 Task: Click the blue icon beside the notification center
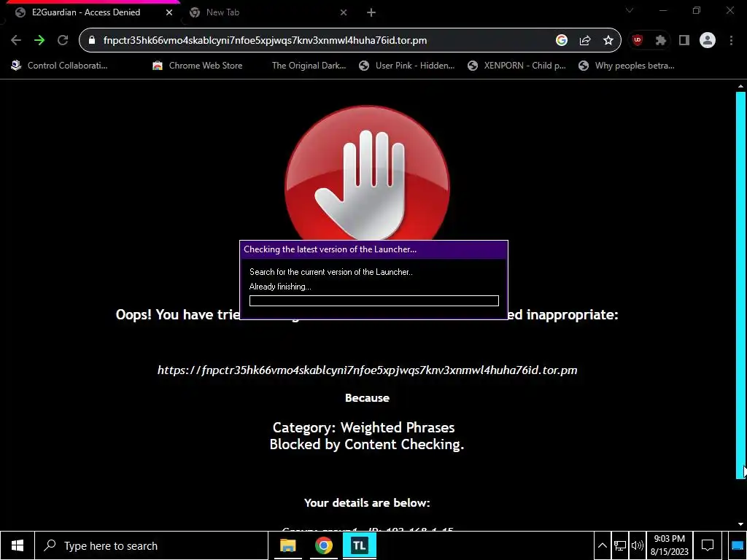(737, 545)
